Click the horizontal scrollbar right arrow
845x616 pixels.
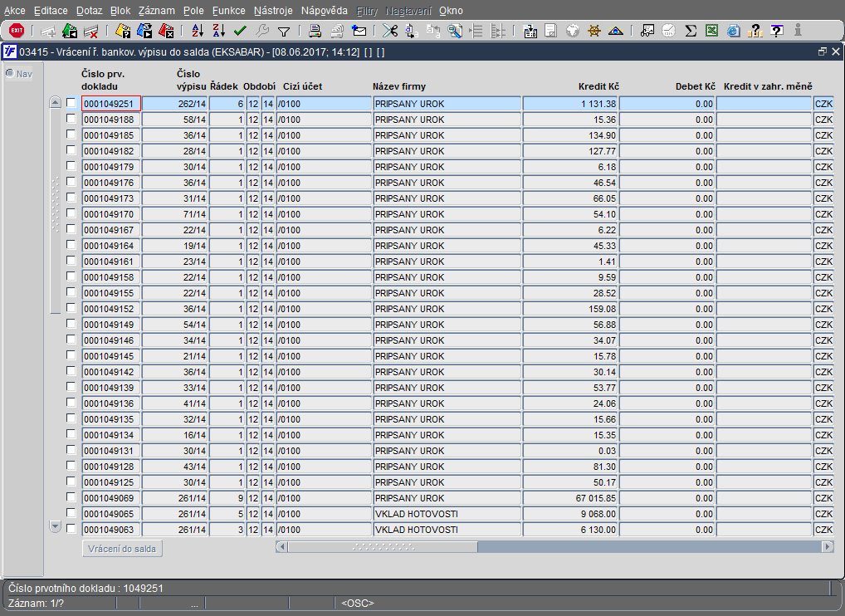pos(827,547)
